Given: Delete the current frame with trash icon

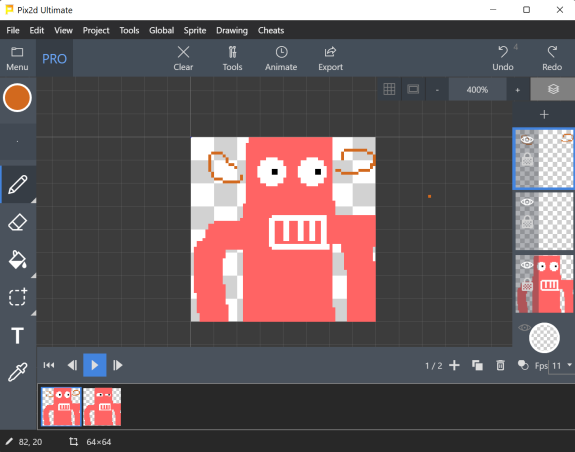Looking at the screenshot, I should (x=500, y=365).
